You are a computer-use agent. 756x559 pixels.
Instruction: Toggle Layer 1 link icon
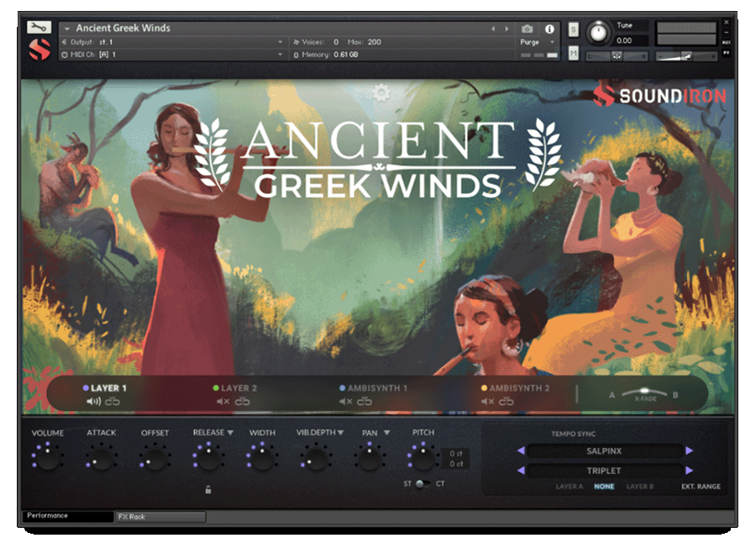pyautogui.click(x=113, y=401)
